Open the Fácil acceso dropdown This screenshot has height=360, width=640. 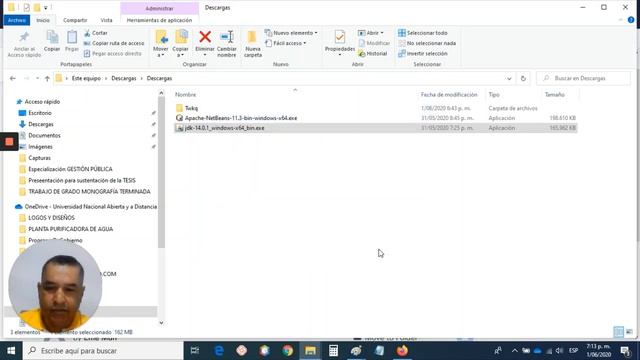coord(286,43)
